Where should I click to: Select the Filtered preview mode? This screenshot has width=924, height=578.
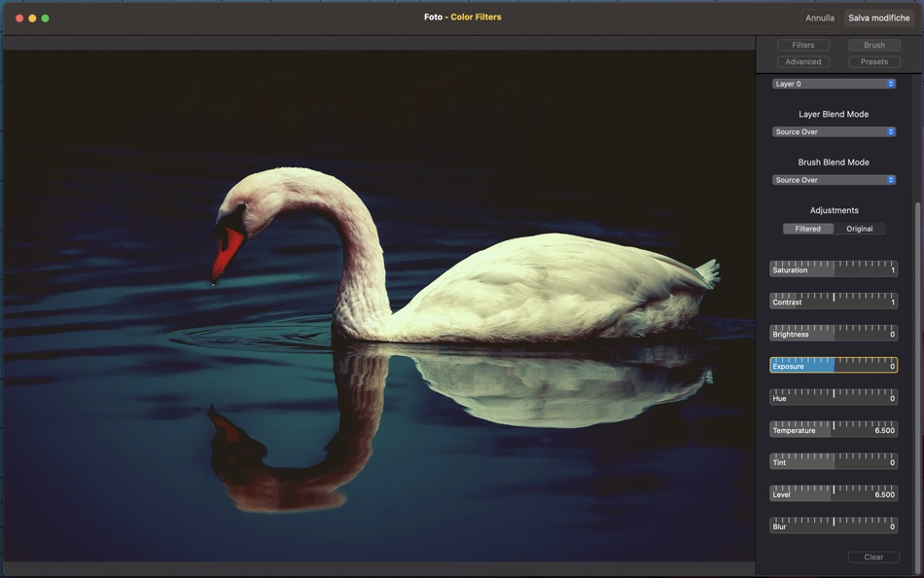pyautogui.click(x=808, y=228)
